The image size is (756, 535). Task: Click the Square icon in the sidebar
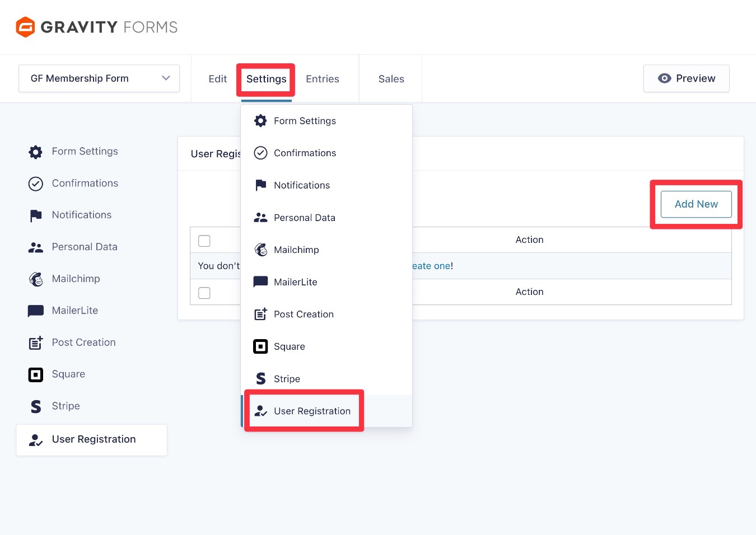coord(35,374)
